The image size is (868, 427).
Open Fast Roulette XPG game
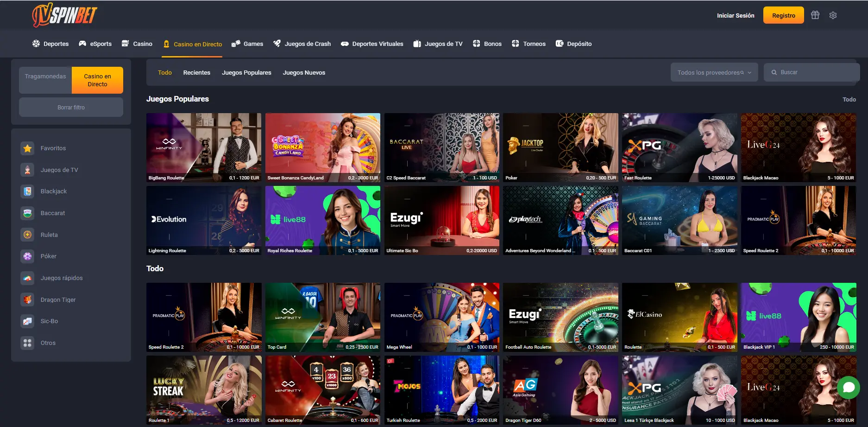(x=679, y=147)
